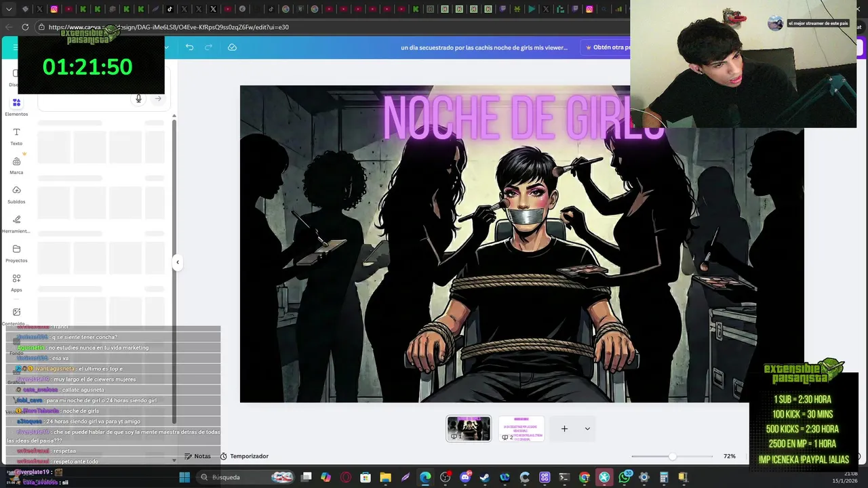This screenshot has width=868, height=488.
Task: Select page 2 thumbnail in the page strip
Action: 521,428
